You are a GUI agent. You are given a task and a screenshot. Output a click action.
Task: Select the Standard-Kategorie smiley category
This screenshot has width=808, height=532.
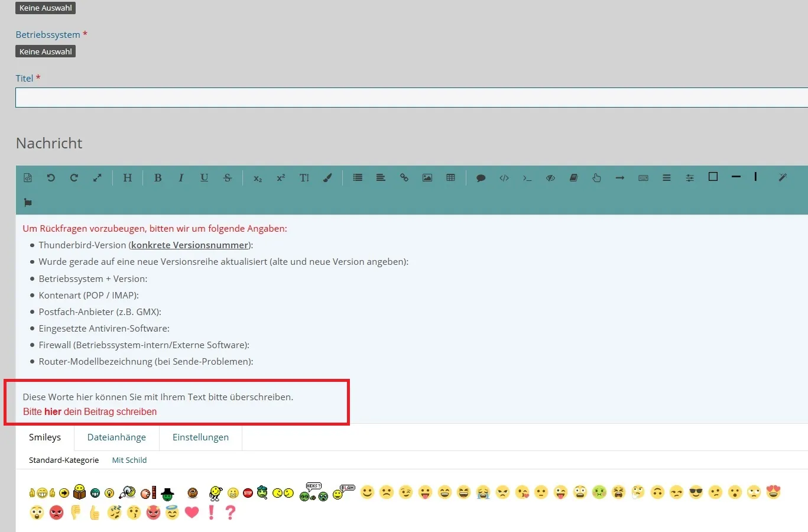click(x=64, y=460)
